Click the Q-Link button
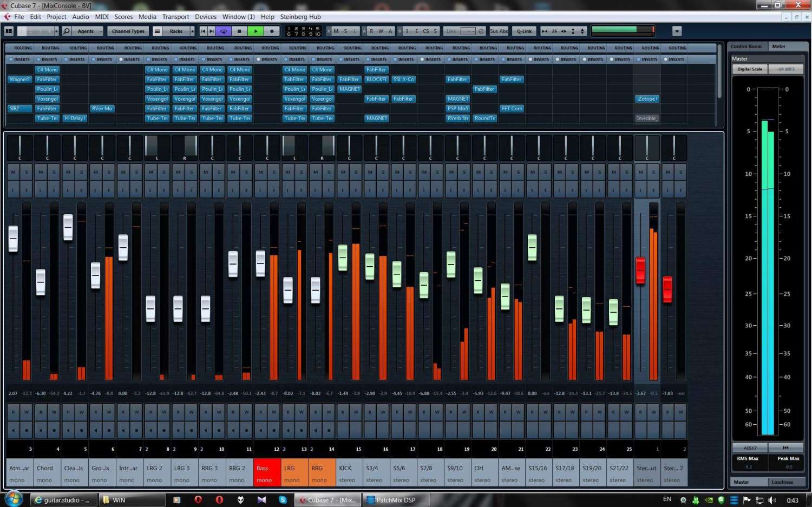This screenshot has height=507, width=812. 524,31
